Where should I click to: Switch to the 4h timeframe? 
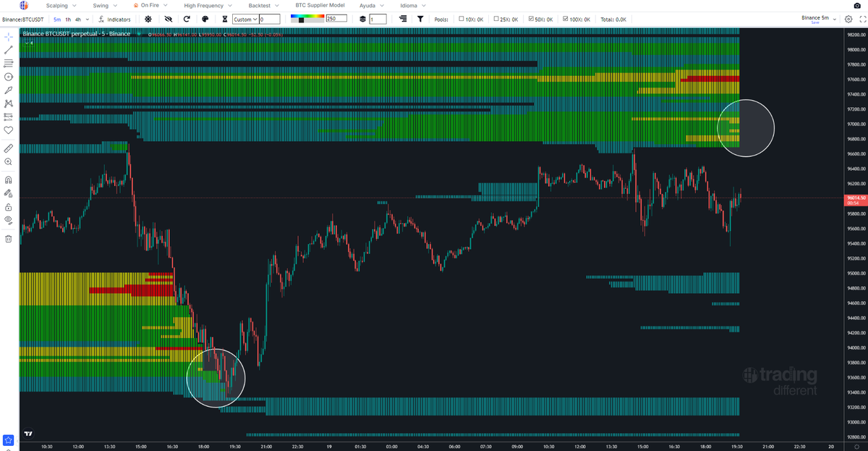(78, 19)
